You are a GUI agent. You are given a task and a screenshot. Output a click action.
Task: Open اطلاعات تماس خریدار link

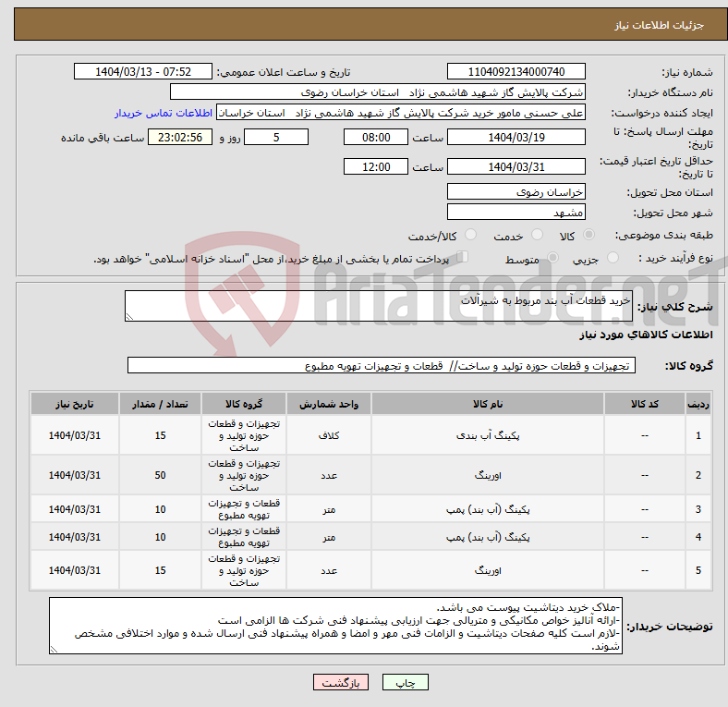click(164, 113)
